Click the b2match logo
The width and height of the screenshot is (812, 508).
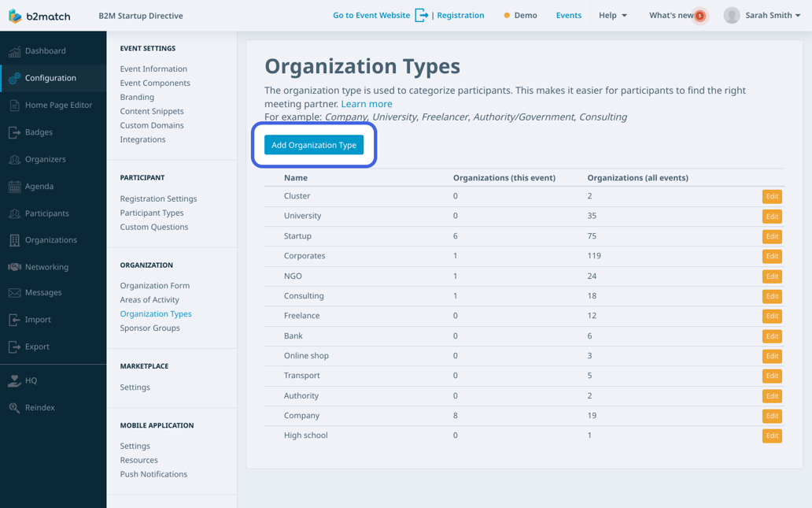pyautogui.click(x=38, y=15)
